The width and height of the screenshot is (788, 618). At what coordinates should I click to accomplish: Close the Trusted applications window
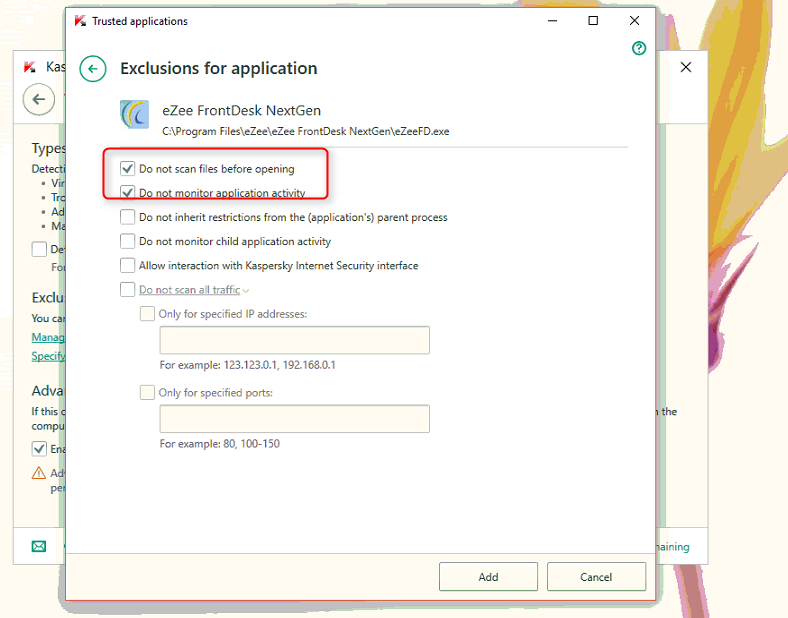click(634, 21)
